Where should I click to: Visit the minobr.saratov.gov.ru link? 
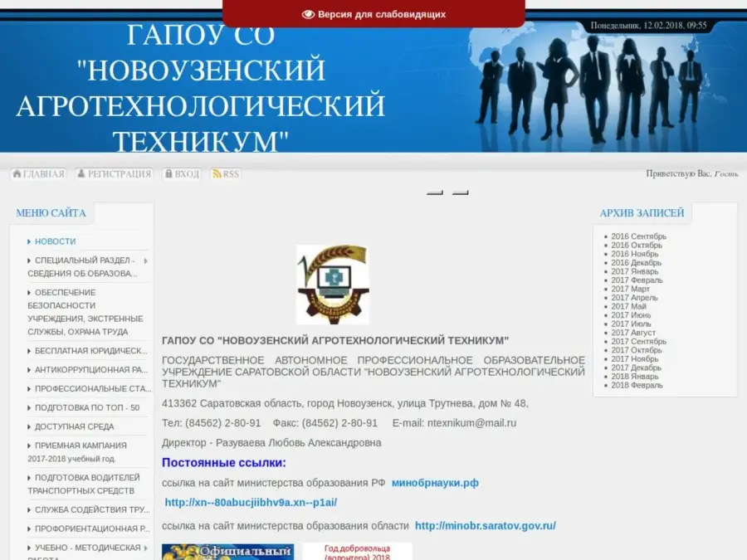pyautogui.click(x=485, y=526)
